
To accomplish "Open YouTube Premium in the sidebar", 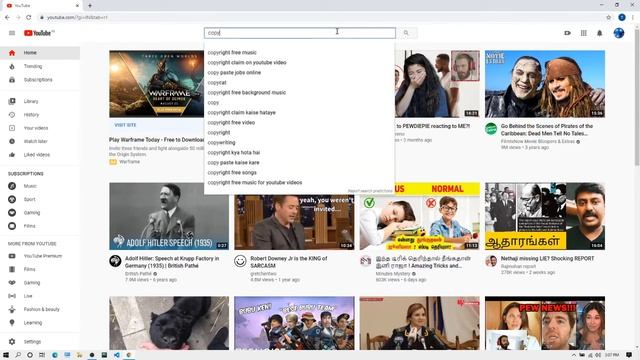I will pos(40,256).
